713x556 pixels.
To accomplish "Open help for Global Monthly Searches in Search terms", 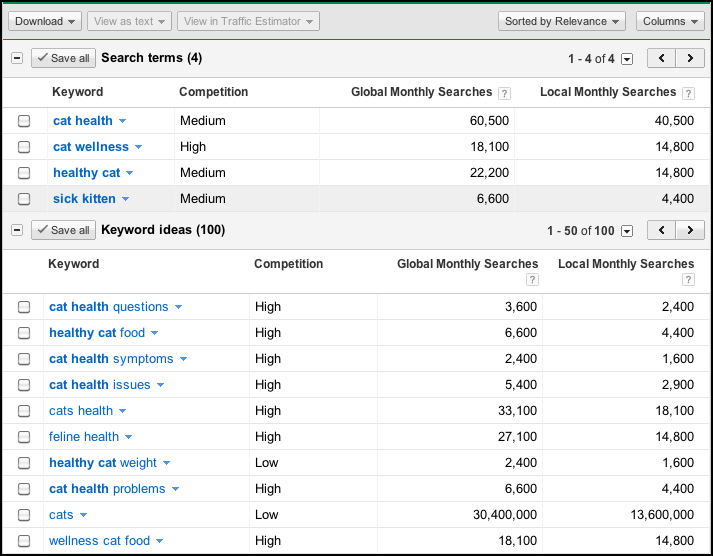I will [504, 93].
